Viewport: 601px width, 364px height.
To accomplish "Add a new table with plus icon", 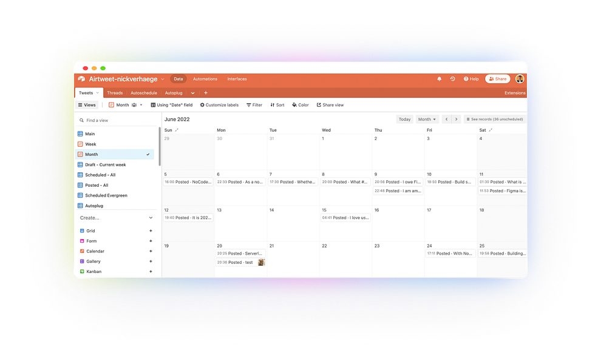I will point(206,93).
